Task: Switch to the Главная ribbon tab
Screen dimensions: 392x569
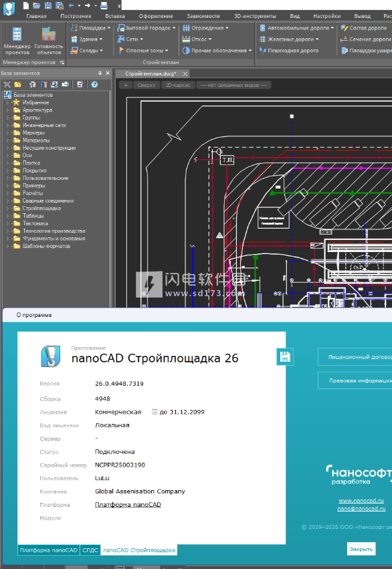Action: [x=36, y=16]
